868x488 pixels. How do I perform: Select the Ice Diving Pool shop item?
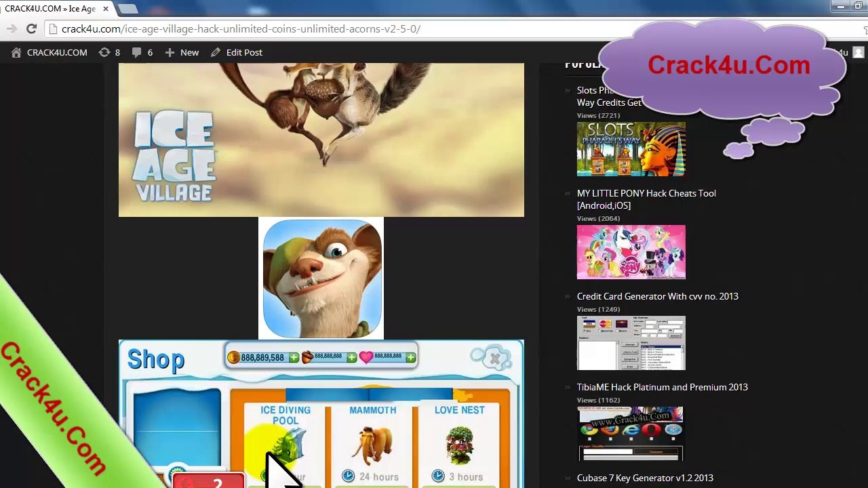point(285,444)
